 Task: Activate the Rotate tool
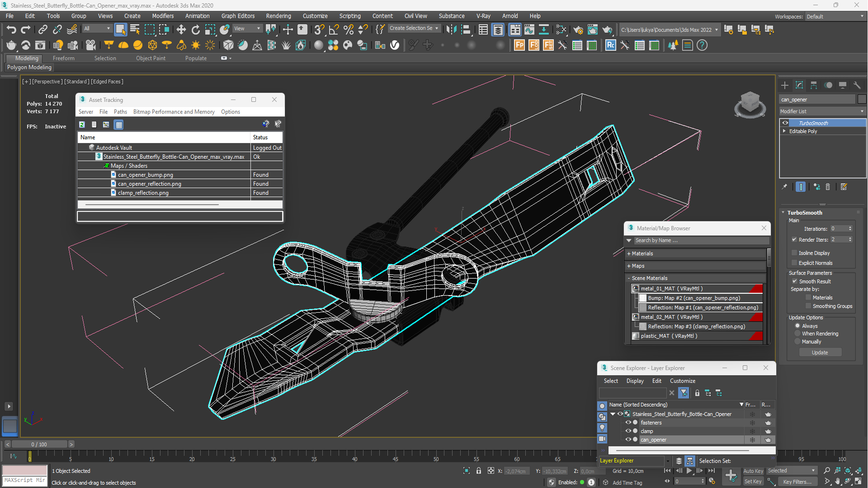pyautogui.click(x=195, y=30)
